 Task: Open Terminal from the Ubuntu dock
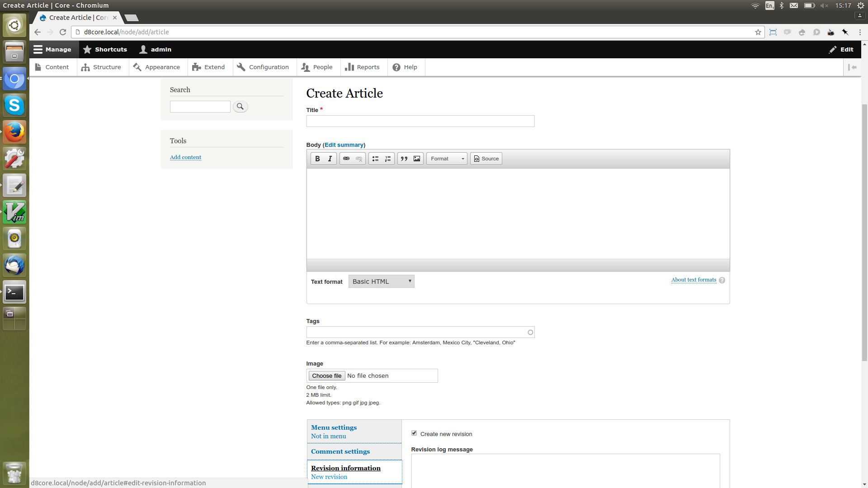(14, 292)
